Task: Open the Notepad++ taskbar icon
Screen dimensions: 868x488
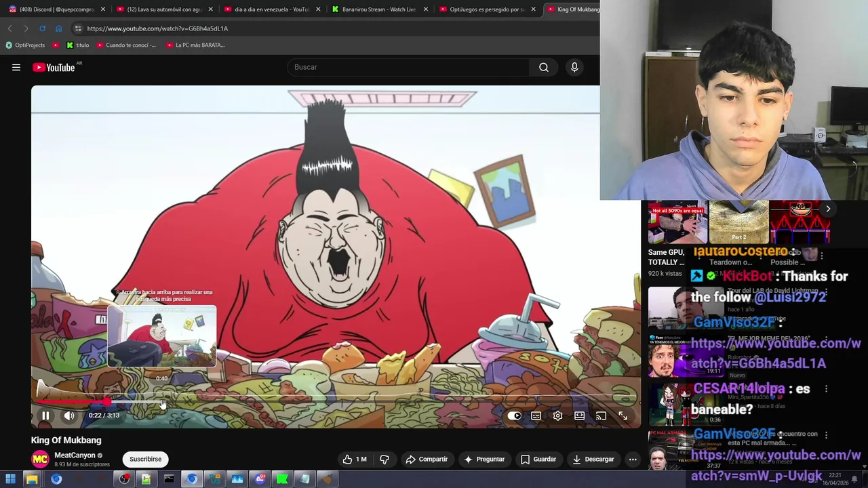Action: tap(146, 479)
